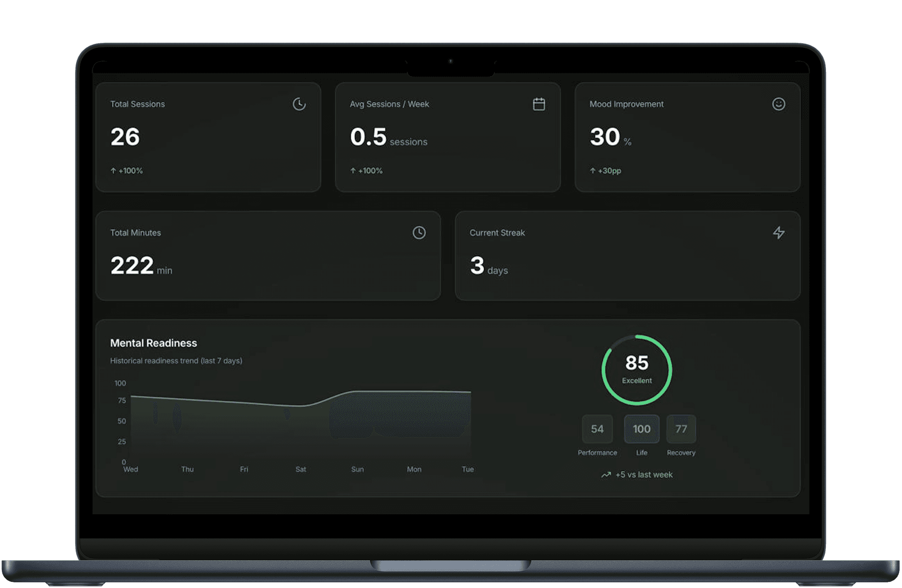
Task: Click the smiley icon on Mood Improvement card
Action: click(x=778, y=104)
